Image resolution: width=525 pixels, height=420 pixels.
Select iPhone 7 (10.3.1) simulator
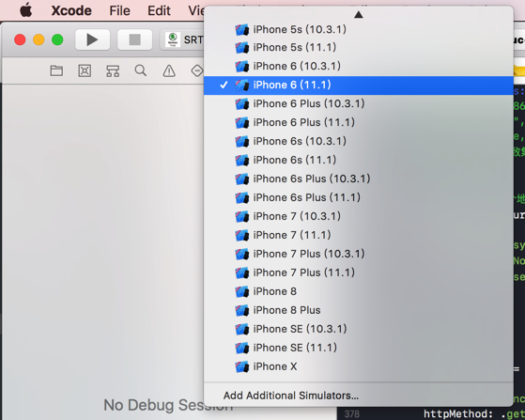click(x=359, y=216)
